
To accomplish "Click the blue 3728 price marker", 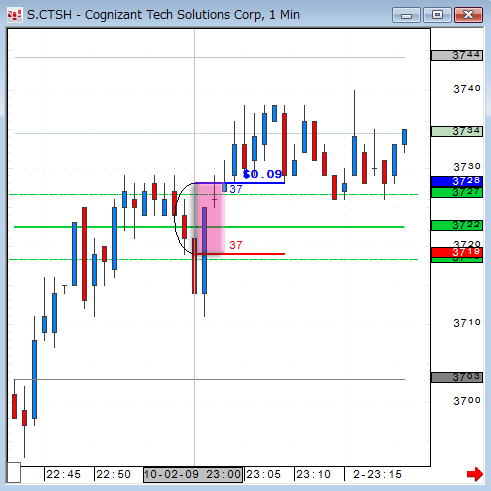I will pos(457,181).
